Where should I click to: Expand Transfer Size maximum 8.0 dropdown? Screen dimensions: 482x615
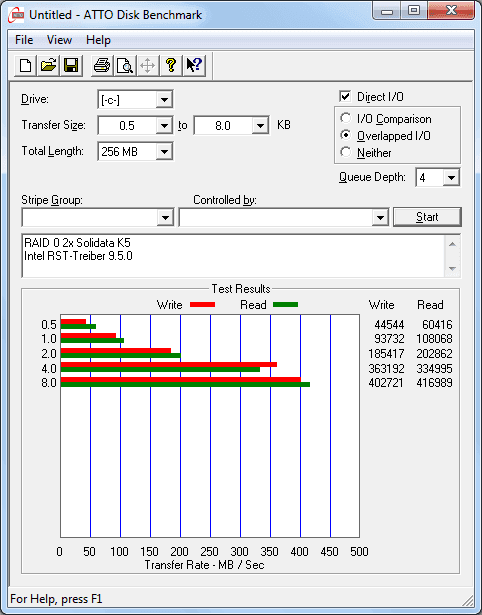tap(260, 126)
